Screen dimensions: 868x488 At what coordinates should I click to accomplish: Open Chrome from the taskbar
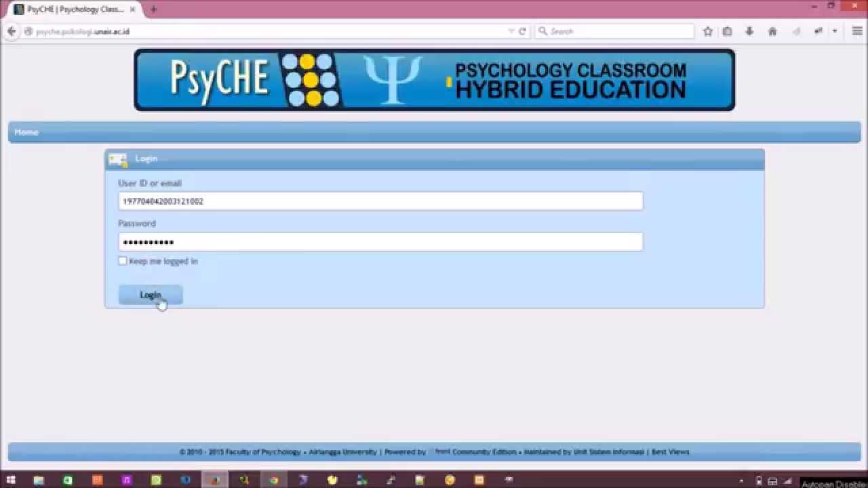(x=274, y=480)
